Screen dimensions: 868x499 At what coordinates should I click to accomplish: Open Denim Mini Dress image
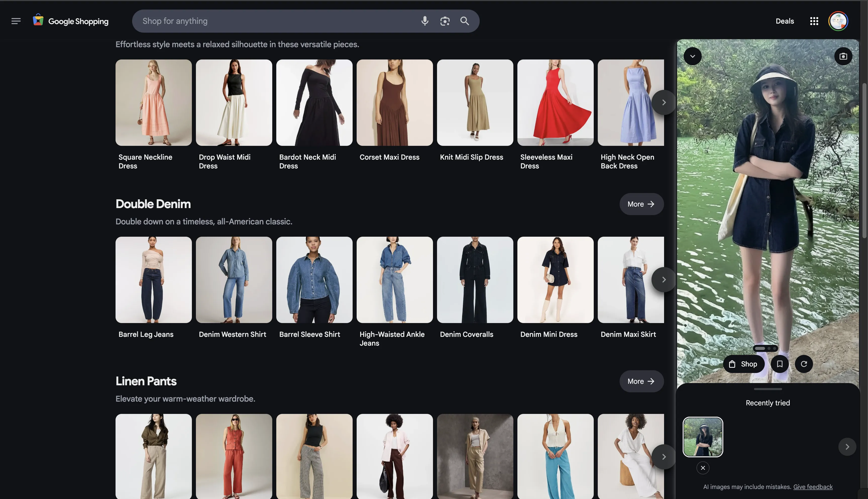tap(555, 280)
